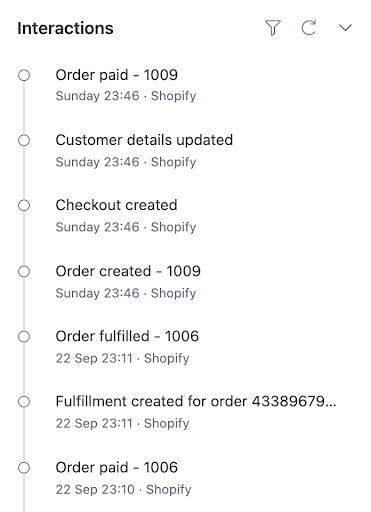Viewport: 371px width, 512px height.
Task: Select the timeline dot next to Checkout created
Action: click(24, 205)
